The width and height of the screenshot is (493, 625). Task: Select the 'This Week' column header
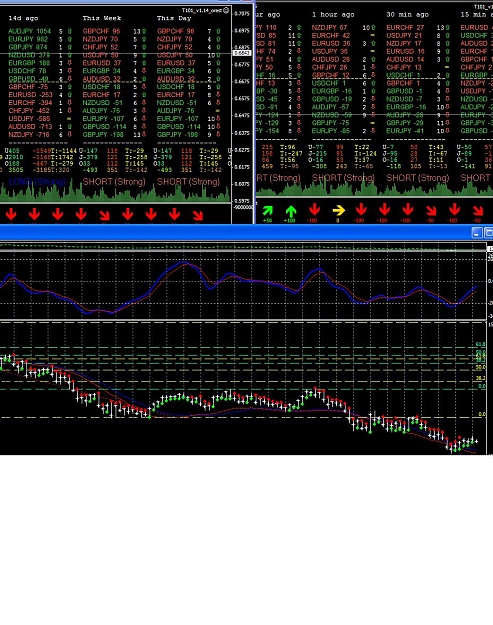click(x=102, y=18)
